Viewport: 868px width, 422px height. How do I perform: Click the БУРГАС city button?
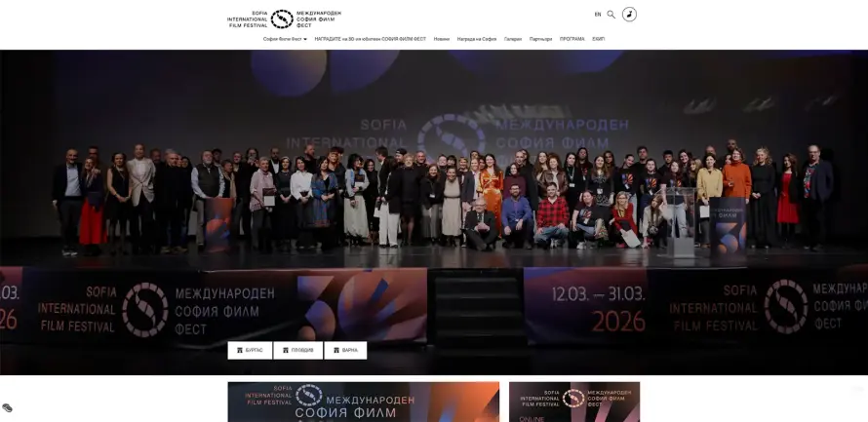point(250,350)
